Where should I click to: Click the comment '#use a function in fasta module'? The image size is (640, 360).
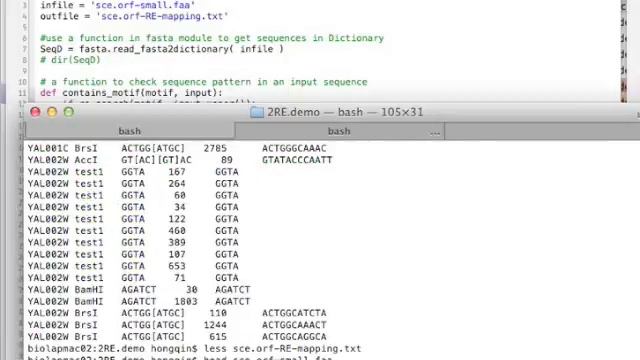(212, 38)
